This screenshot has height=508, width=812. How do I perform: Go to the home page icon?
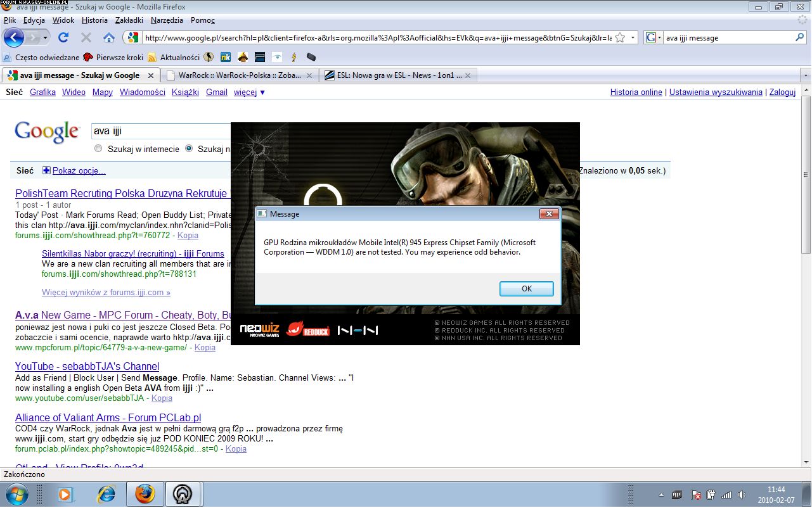click(x=109, y=38)
